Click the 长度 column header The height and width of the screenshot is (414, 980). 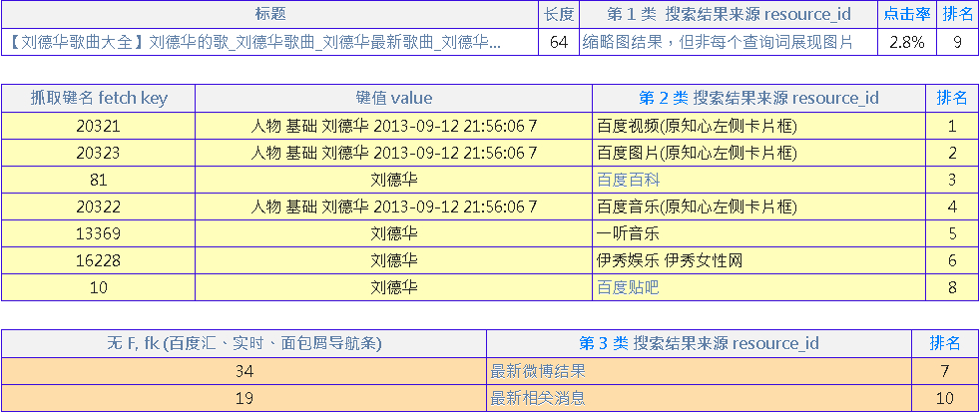click(559, 14)
